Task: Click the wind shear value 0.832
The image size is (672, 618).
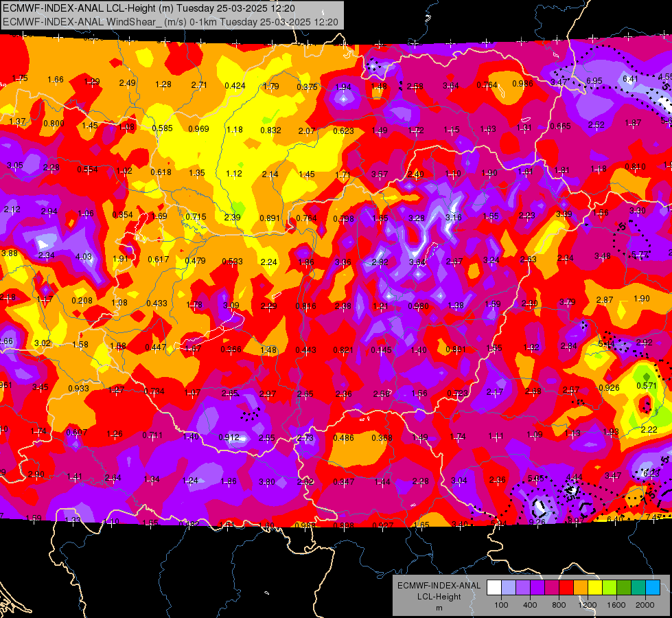Action: pyautogui.click(x=271, y=130)
